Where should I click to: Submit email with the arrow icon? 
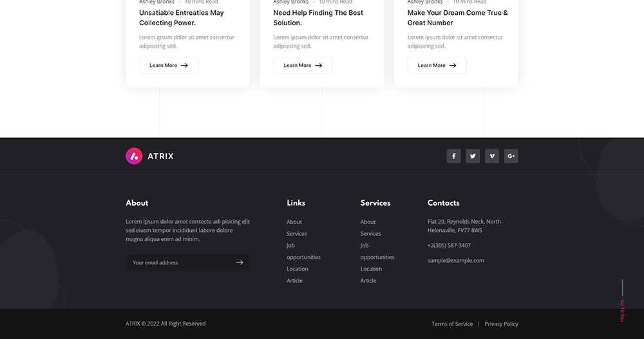click(x=240, y=262)
